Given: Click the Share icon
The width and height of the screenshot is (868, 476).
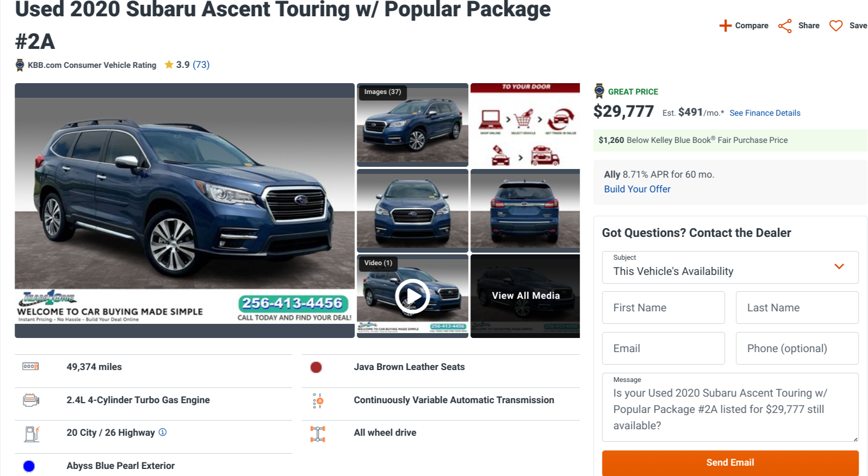Looking at the screenshot, I should click(x=785, y=26).
